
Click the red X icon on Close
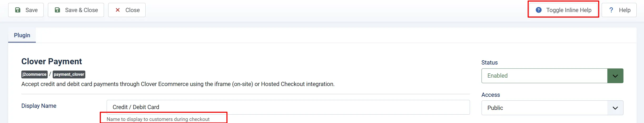(x=118, y=10)
